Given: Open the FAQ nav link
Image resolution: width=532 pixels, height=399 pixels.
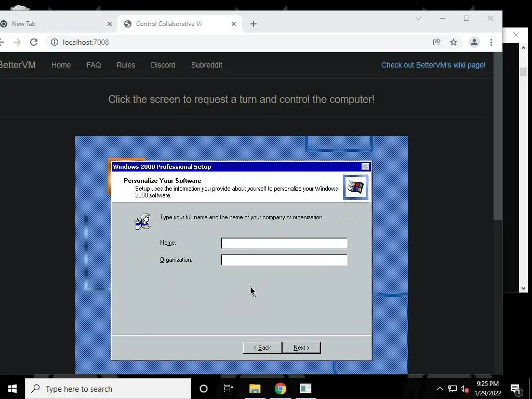Looking at the screenshot, I should point(94,65).
